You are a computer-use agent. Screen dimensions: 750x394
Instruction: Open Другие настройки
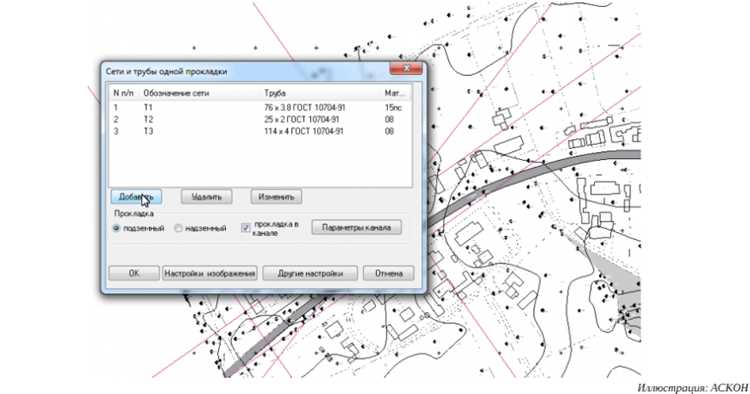310,274
